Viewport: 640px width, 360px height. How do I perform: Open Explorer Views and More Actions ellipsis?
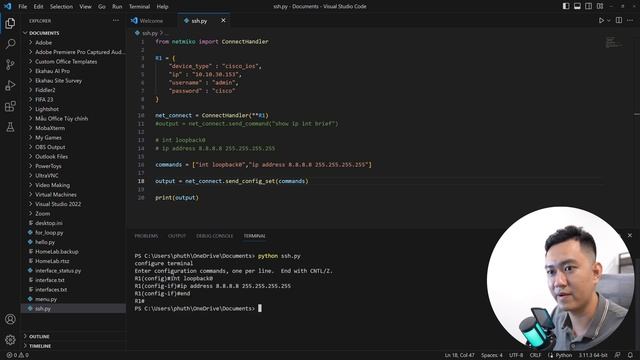[116, 20]
